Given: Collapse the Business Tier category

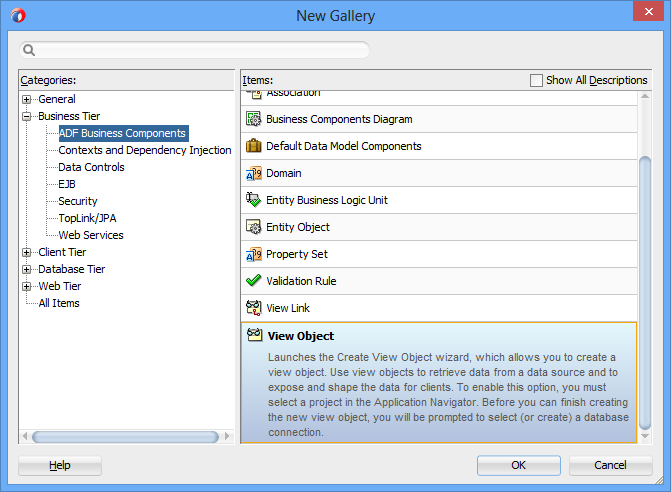Looking at the screenshot, I should 27,116.
